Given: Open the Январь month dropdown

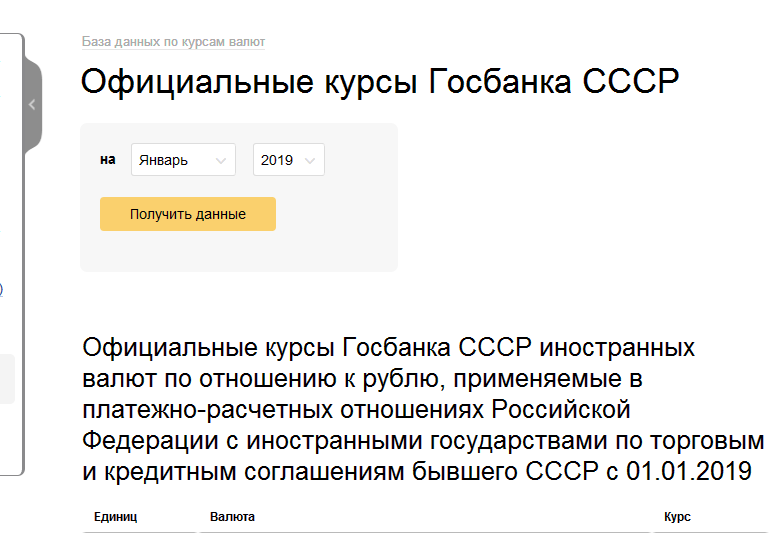Looking at the screenshot, I should click(x=183, y=160).
